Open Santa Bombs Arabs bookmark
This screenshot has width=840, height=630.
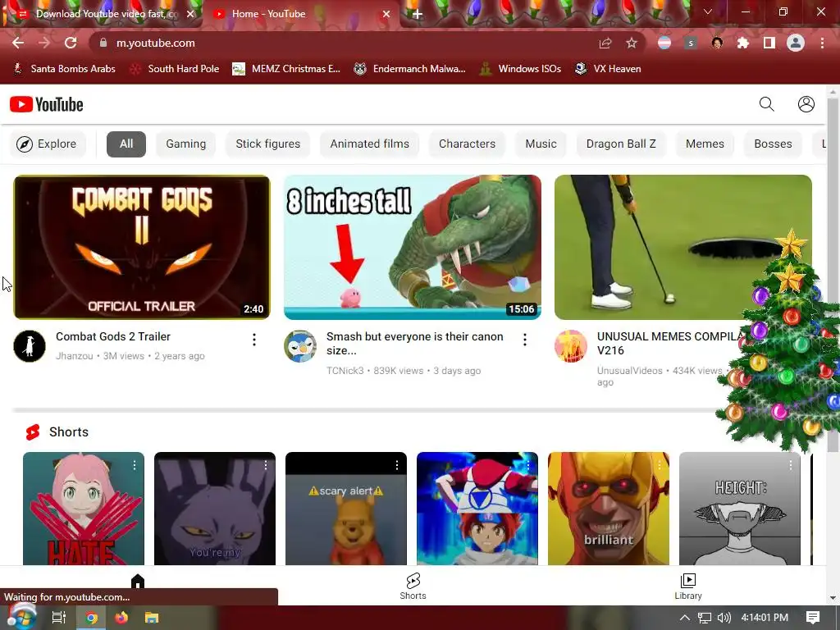(64, 69)
